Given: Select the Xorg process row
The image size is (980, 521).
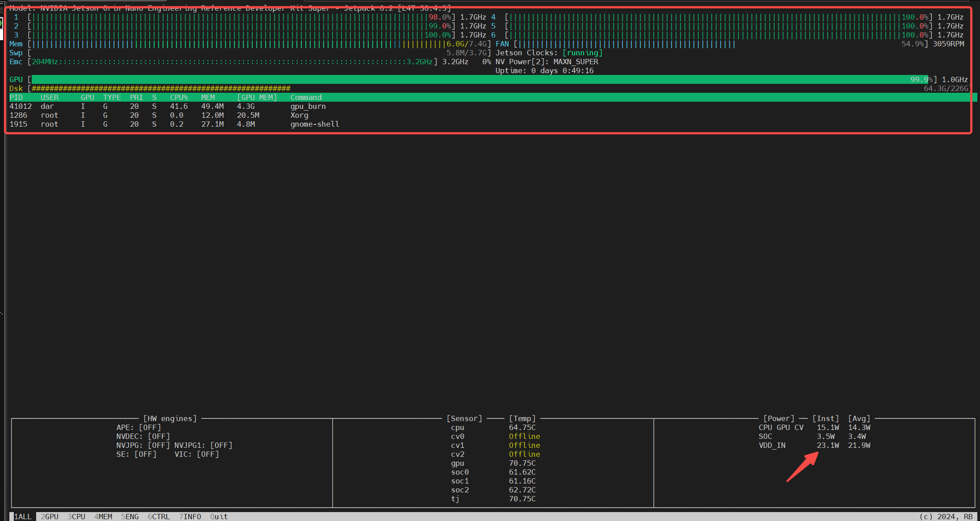Looking at the screenshot, I should pos(299,115).
